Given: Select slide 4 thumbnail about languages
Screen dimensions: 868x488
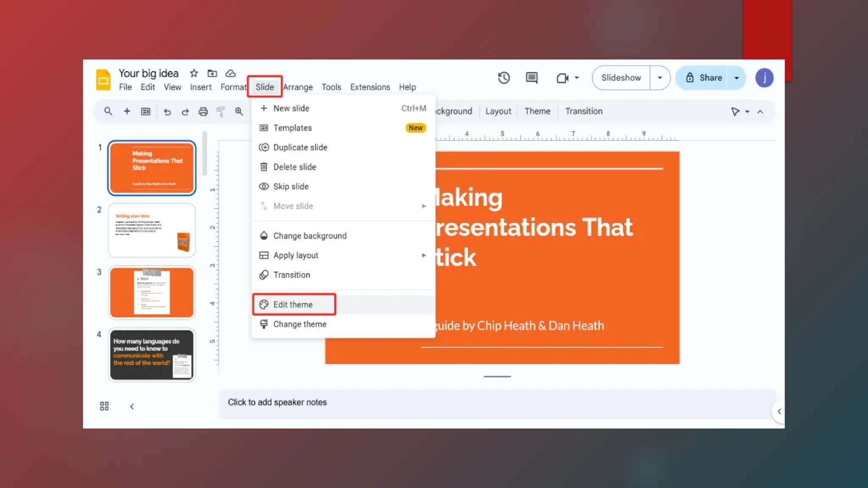Looking at the screenshot, I should tap(152, 355).
